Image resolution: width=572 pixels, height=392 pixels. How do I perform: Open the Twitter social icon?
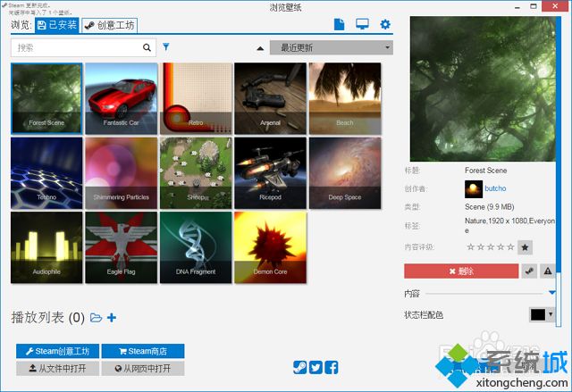[x=315, y=367]
